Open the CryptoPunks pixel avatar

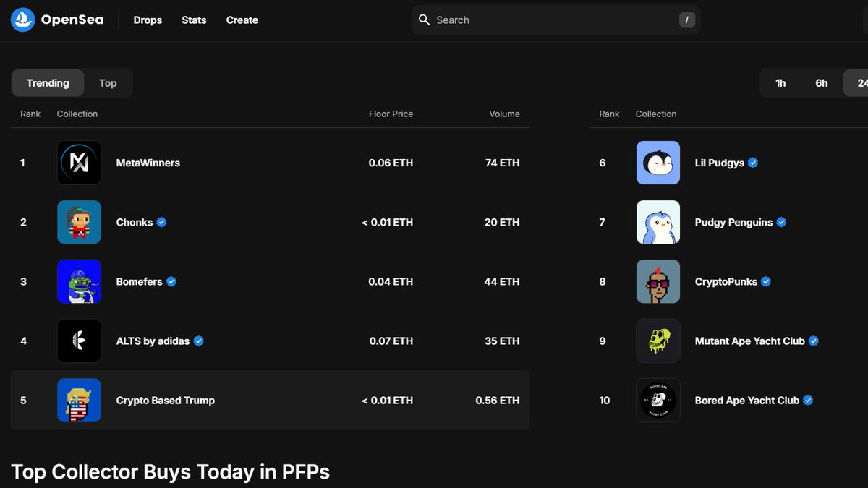tap(658, 281)
